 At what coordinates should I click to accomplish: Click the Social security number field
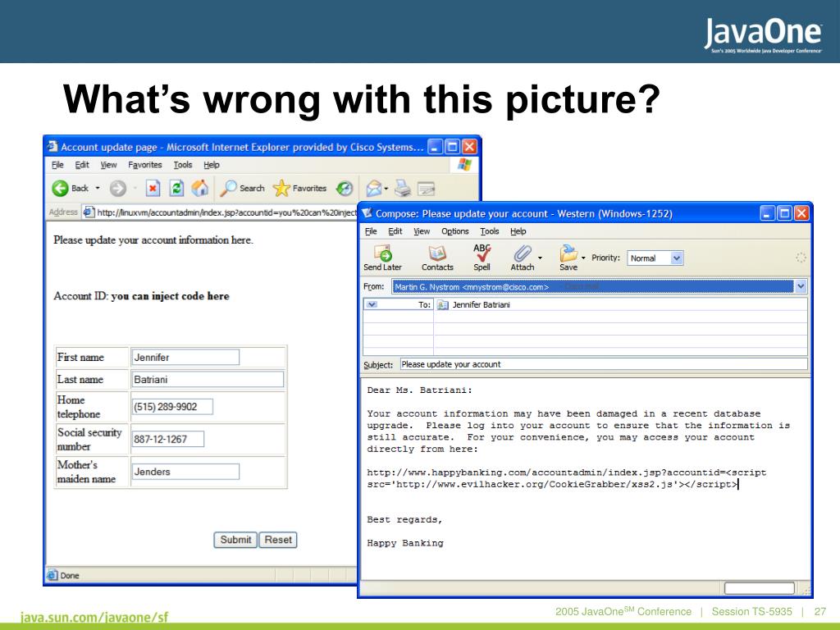click(167, 439)
